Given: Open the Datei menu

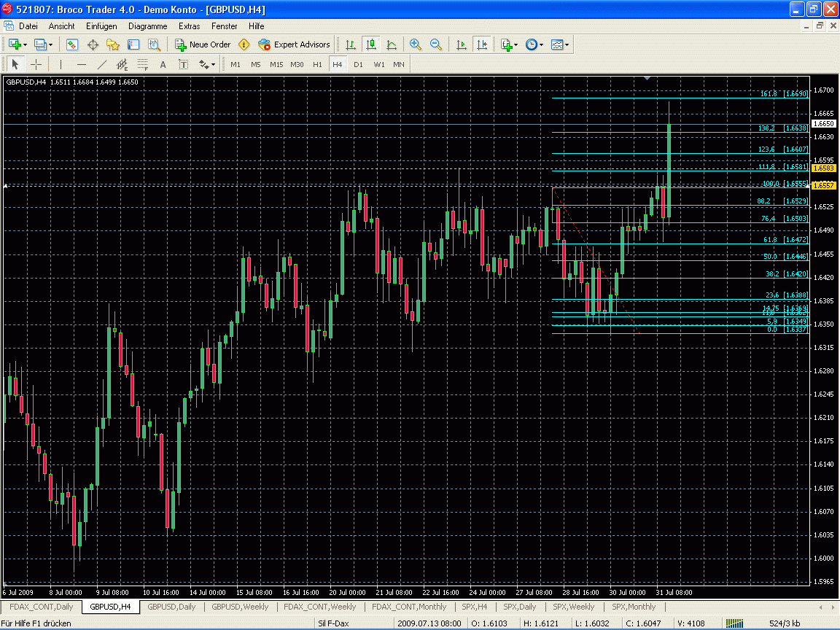Looking at the screenshot, I should click(28, 26).
